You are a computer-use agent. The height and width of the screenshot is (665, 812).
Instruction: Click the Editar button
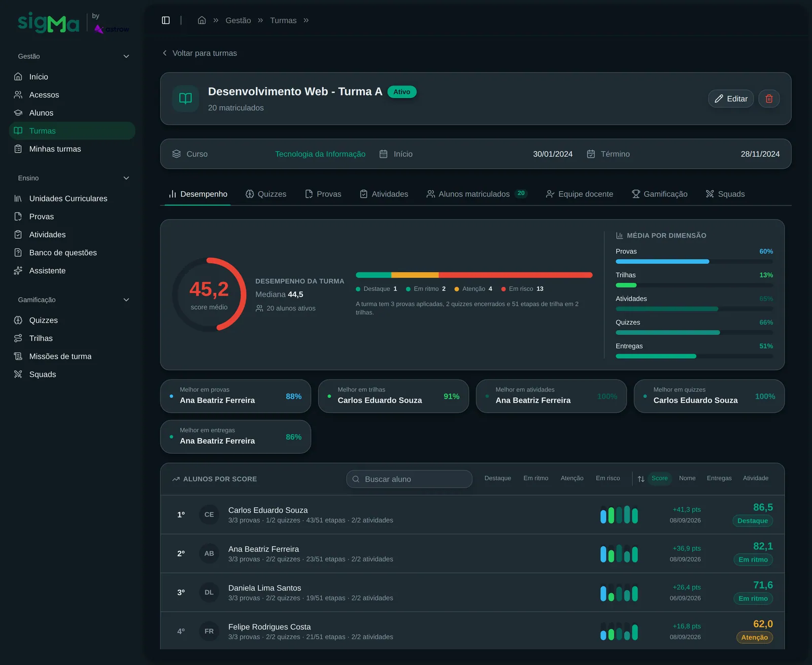tap(731, 98)
